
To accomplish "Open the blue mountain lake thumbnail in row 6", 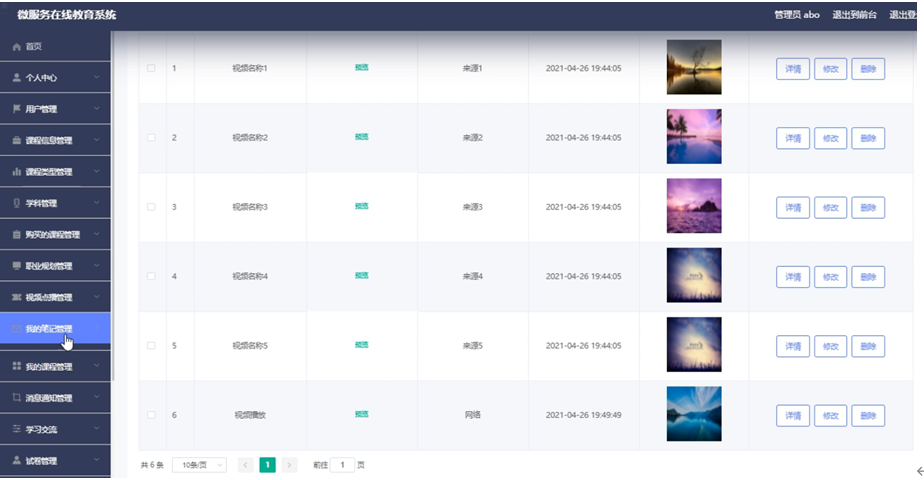I will click(x=694, y=413).
